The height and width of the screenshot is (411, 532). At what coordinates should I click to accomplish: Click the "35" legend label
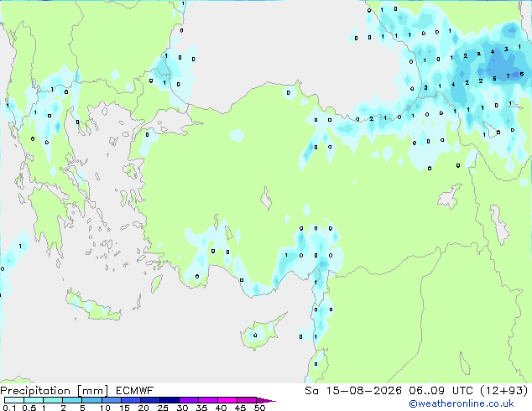pyautogui.click(x=201, y=408)
